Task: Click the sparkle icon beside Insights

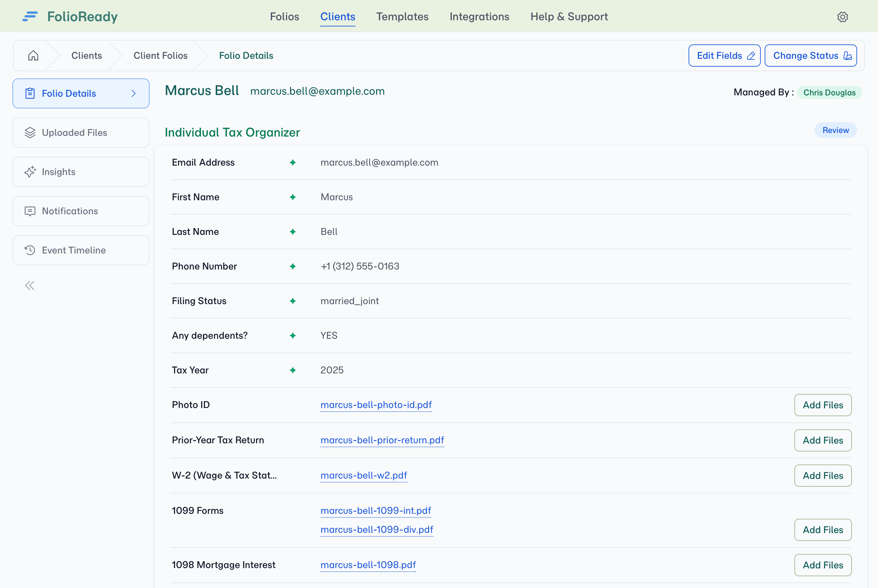Action: coord(30,172)
